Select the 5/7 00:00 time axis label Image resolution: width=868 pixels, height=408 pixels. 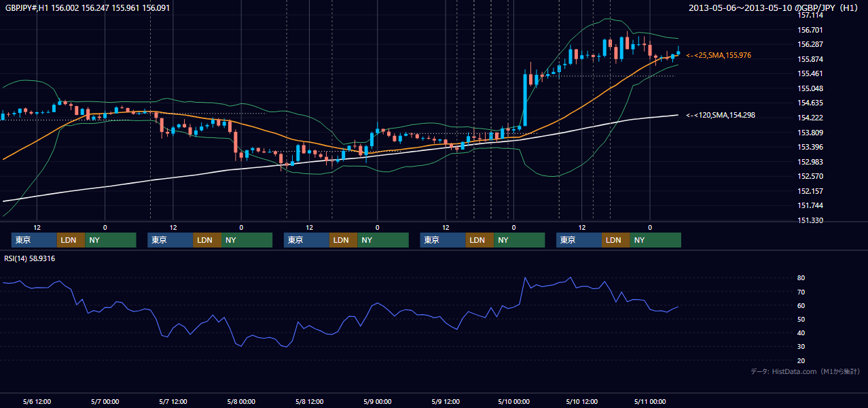click(x=105, y=401)
